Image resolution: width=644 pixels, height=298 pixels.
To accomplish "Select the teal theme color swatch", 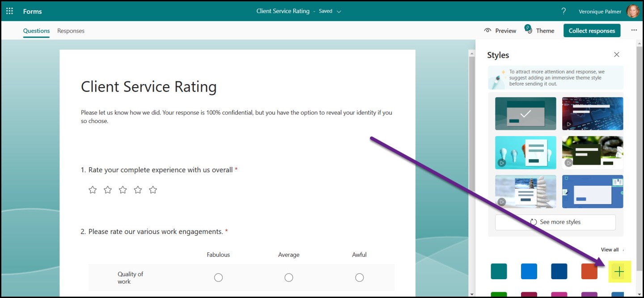I will pos(499,271).
